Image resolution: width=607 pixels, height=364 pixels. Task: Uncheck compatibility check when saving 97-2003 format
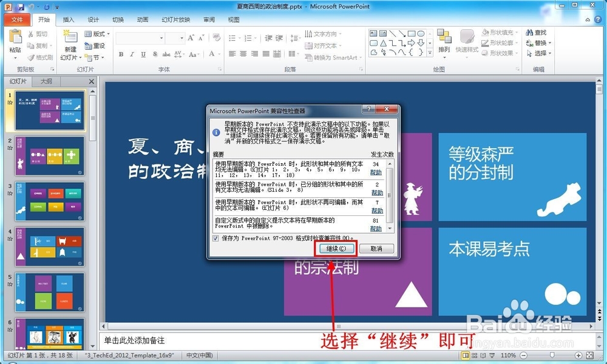point(215,238)
